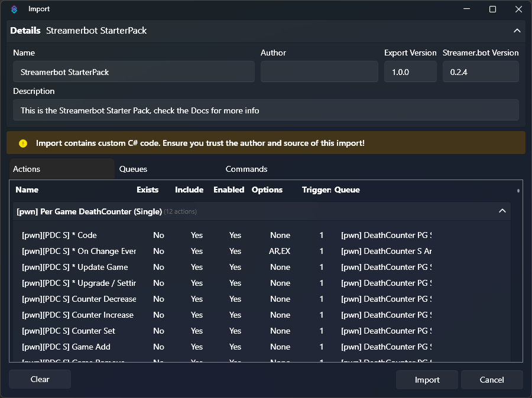Click the Streamer.bot logo in title bar

(14, 9)
